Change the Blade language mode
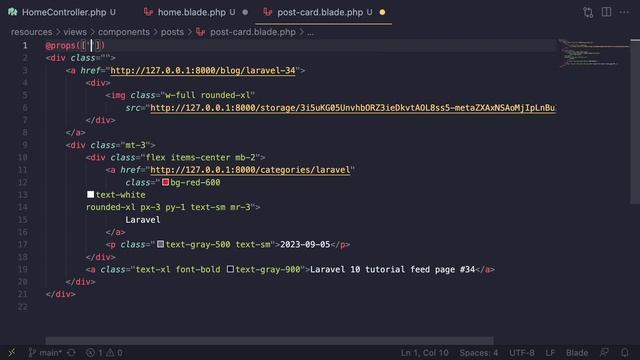Viewport: 640px width, 360px height. click(577, 353)
